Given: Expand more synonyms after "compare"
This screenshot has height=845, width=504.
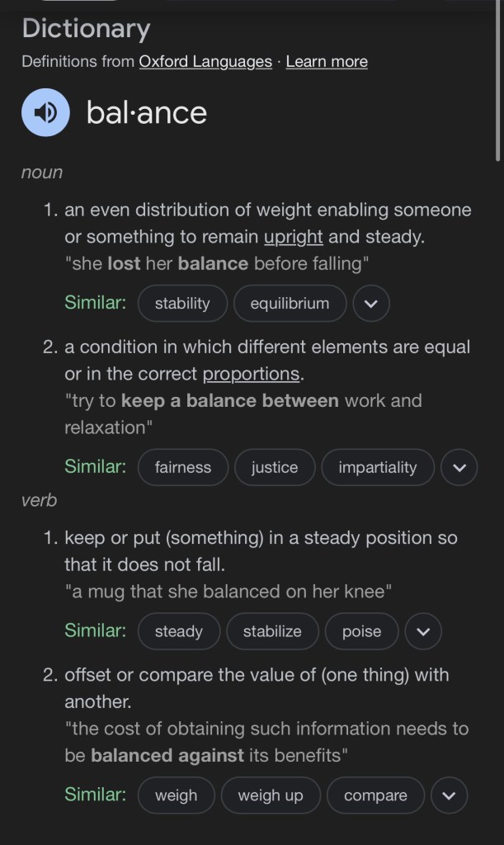Looking at the screenshot, I should tap(449, 796).
